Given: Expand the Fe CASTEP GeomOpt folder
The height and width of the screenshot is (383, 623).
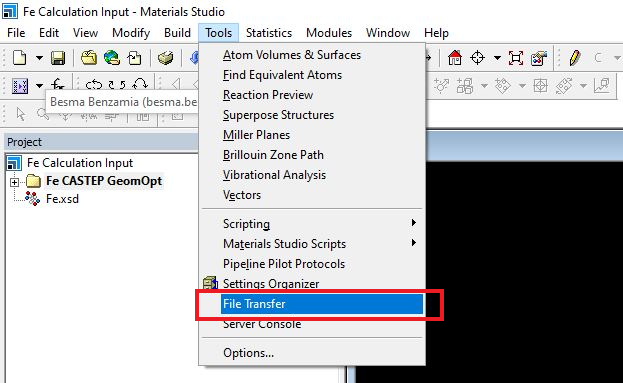Looking at the screenshot, I should 15,182.
